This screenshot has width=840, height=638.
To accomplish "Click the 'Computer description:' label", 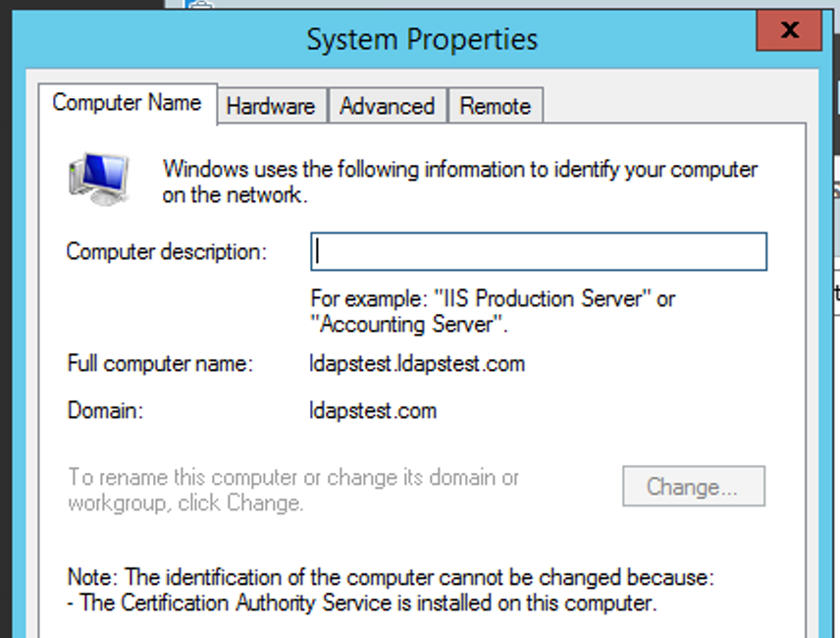I will pyautogui.click(x=166, y=252).
